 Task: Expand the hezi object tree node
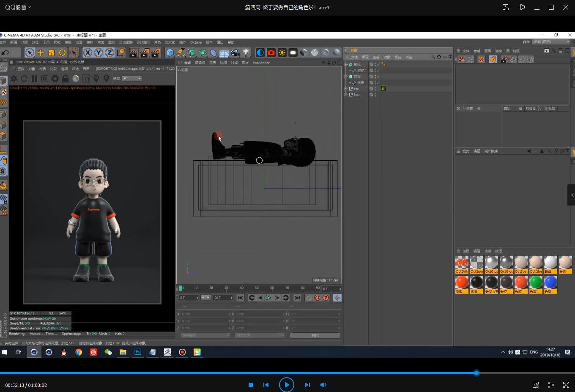[x=346, y=95]
